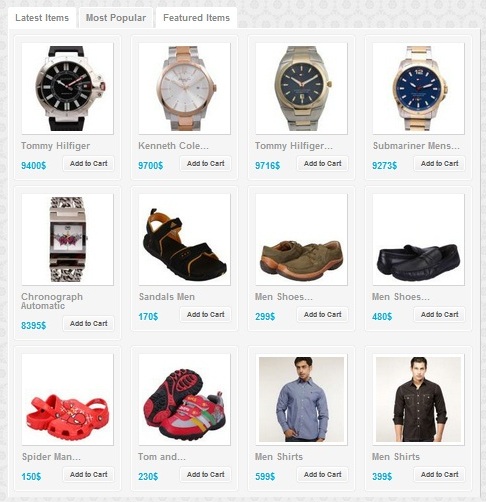
Task: Add the 8395$ Chronograph Automatic to cart
Action: click(89, 324)
